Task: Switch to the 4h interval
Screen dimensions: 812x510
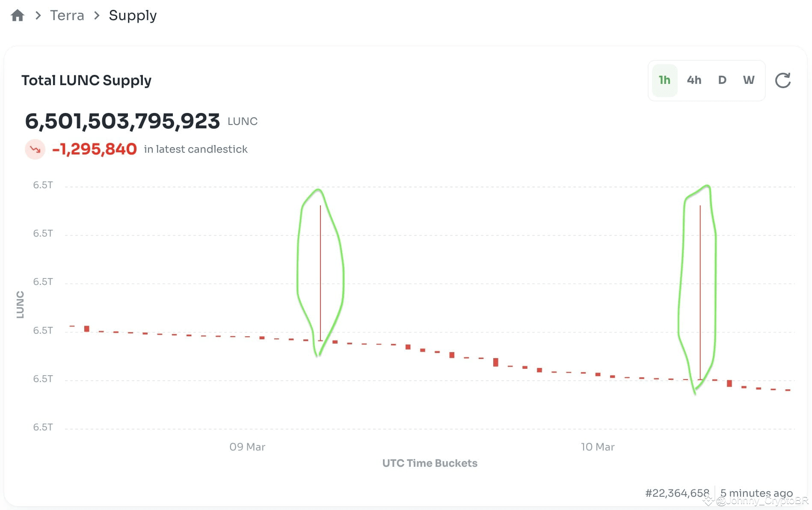Action: pyautogui.click(x=694, y=80)
